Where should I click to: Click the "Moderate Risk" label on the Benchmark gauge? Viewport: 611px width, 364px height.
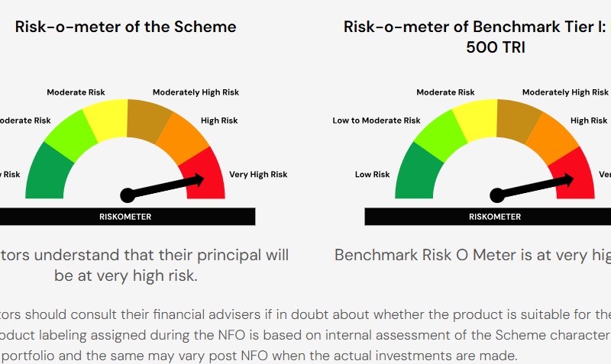[x=445, y=92]
